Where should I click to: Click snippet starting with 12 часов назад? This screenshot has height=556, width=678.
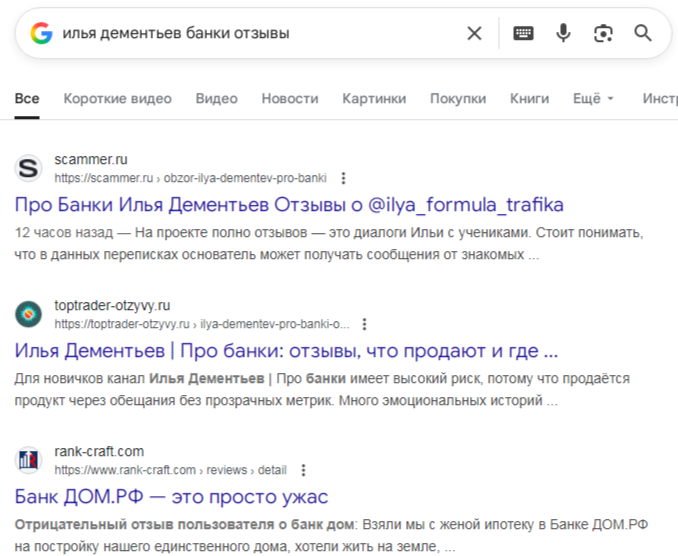[x=329, y=243]
